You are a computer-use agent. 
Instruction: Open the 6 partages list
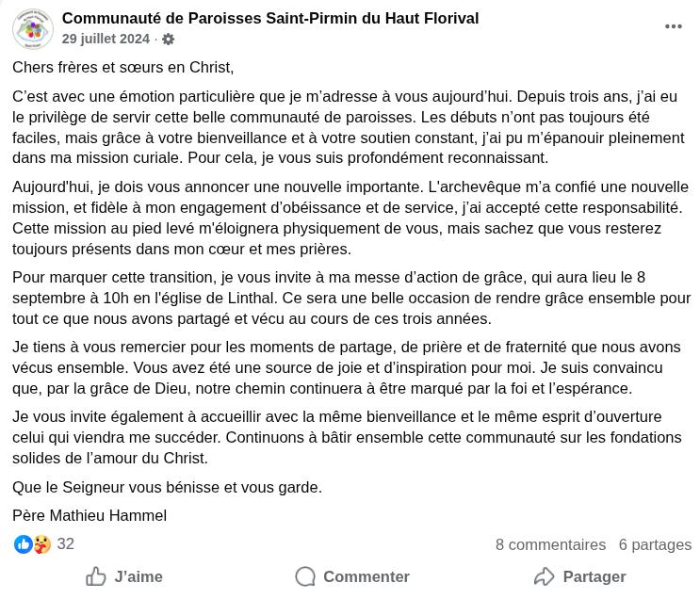click(x=655, y=544)
